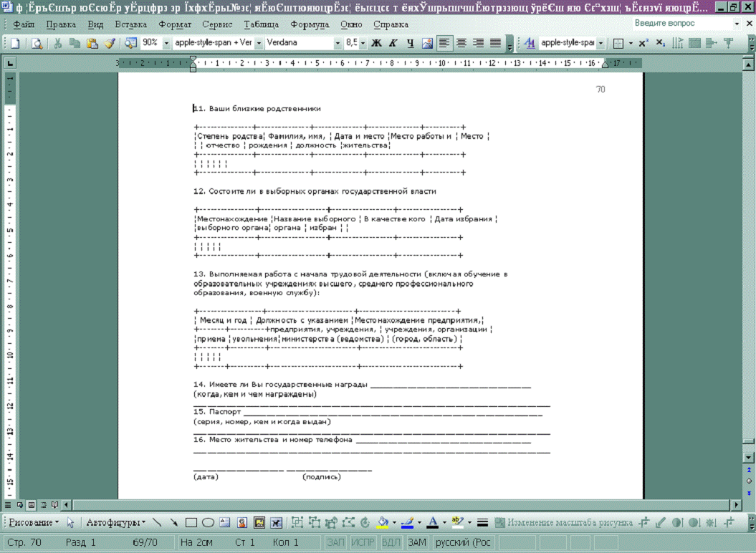This screenshot has width=756, height=553.
Task: Open the font size 8,5 dropdown
Action: click(x=363, y=43)
